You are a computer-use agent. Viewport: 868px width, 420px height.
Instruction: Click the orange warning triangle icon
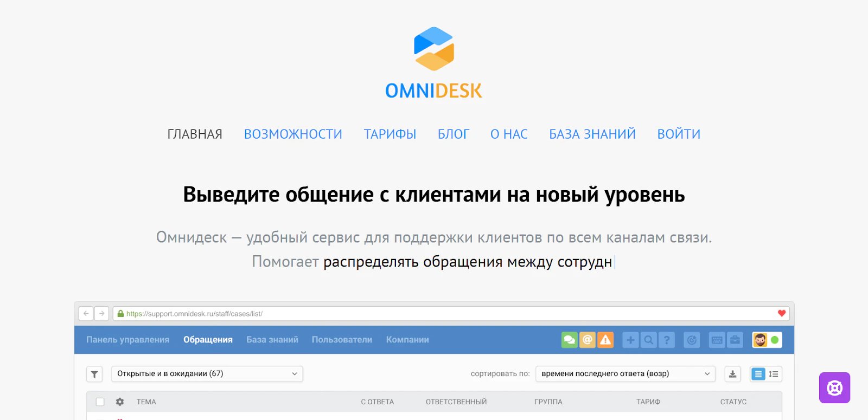click(605, 340)
